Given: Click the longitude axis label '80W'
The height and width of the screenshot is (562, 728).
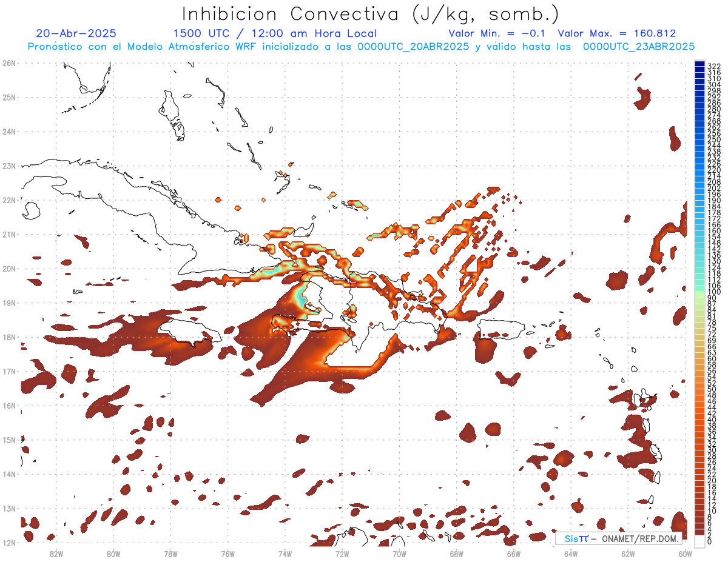Looking at the screenshot, I should [x=113, y=554].
